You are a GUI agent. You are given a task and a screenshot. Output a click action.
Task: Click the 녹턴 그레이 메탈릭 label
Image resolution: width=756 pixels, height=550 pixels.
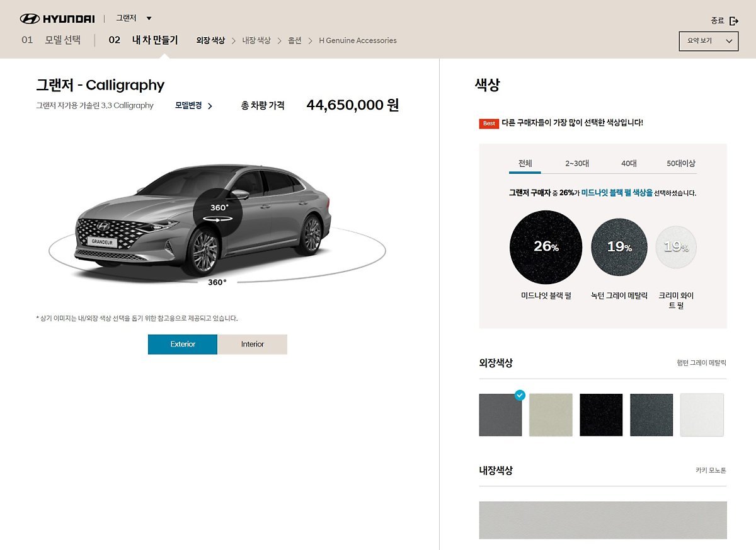click(x=619, y=295)
